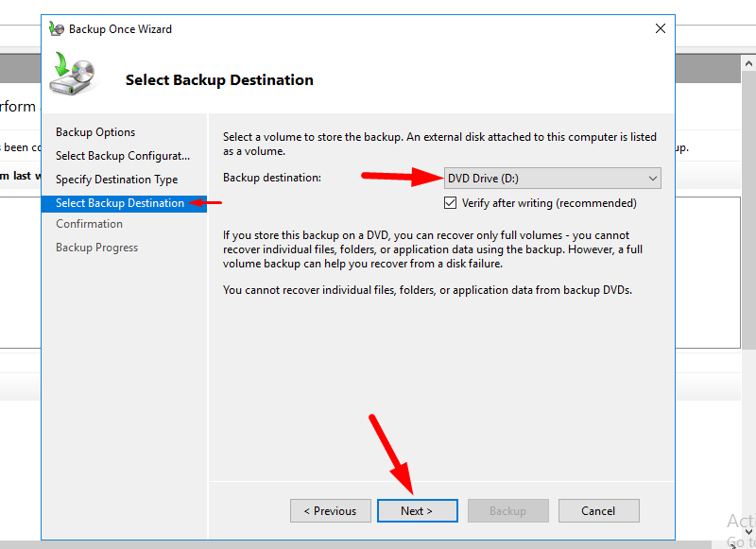This screenshot has width=756, height=549.
Task: Select the Confirmation step in sidebar
Action: (x=89, y=224)
